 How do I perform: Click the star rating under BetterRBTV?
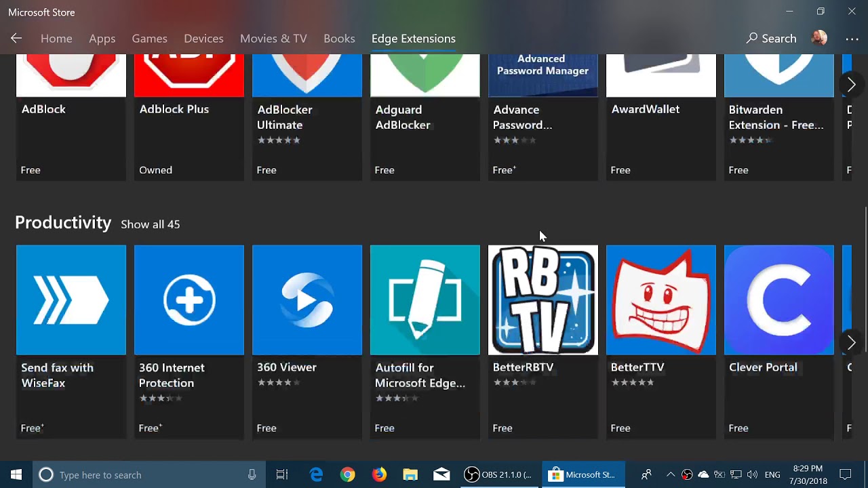(515, 382)
